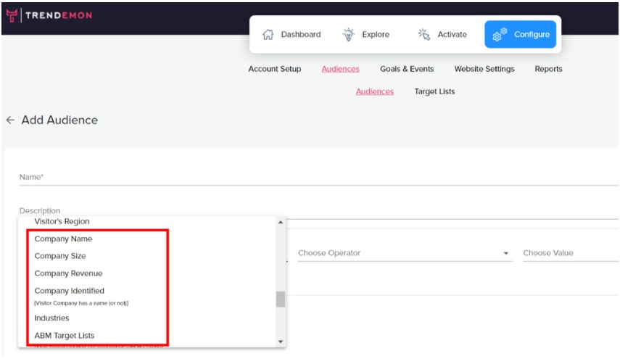This screenshot has width=620, height=364.
Task: Open the Explore section
Action: point(365,34)
